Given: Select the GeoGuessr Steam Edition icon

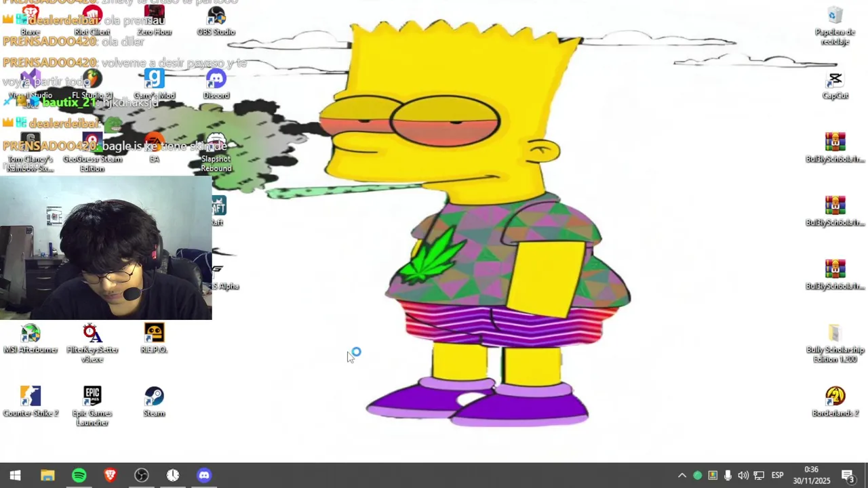Looking at the screenshot, I should pos(92,150).
